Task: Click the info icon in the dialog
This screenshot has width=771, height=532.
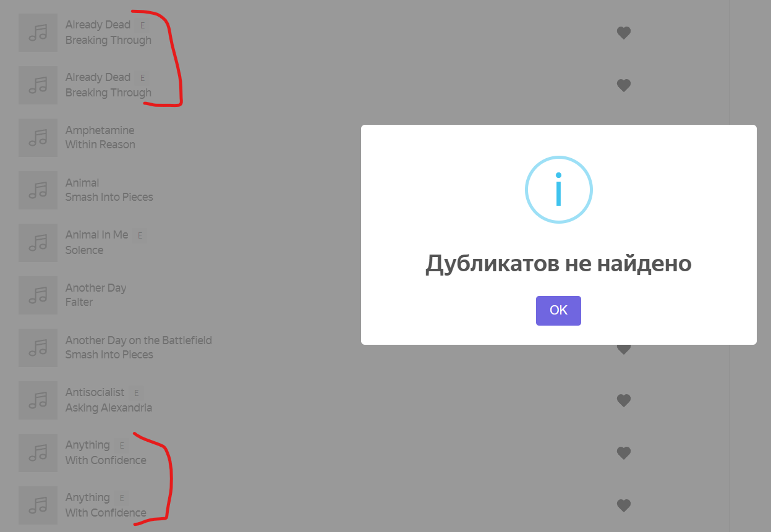Action: coord(558,190)
